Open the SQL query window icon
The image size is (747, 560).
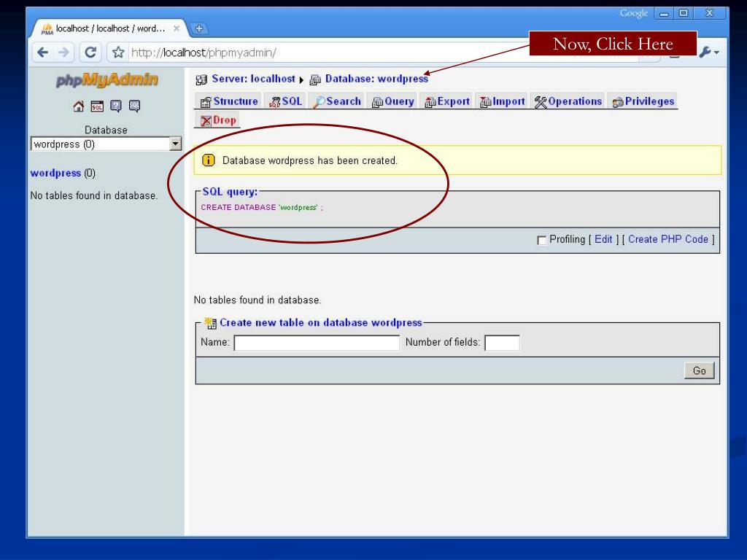tap(97, 106)
